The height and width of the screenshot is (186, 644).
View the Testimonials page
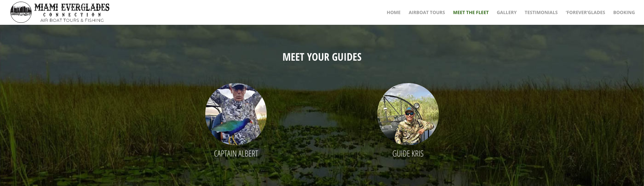click(x=541, y=12)
